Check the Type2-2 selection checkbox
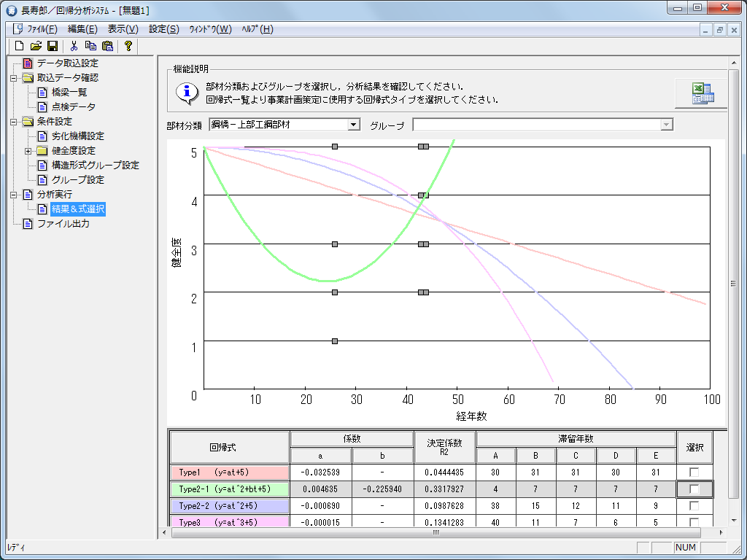 point(694,505)
